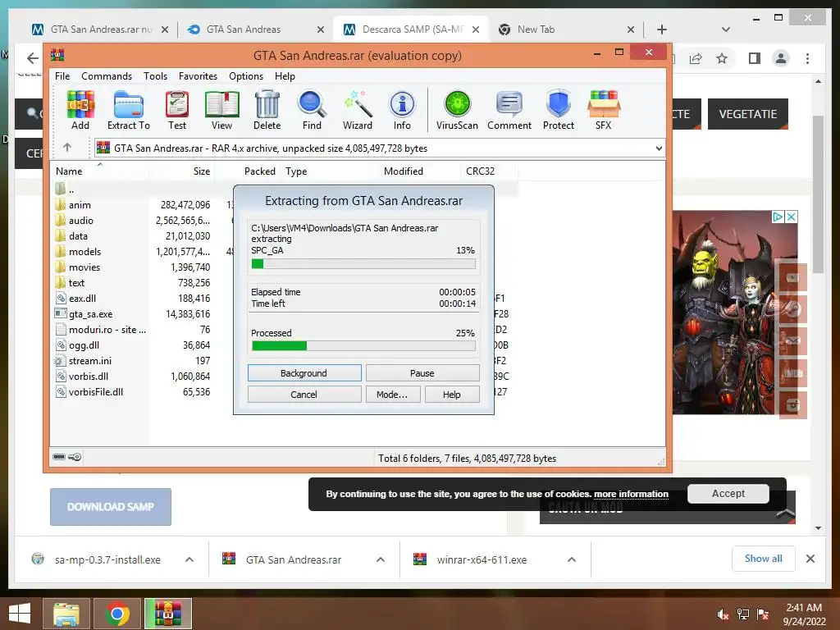Show archive Info
The width and height of the screenshot is (840, 630).
[402, 110]
